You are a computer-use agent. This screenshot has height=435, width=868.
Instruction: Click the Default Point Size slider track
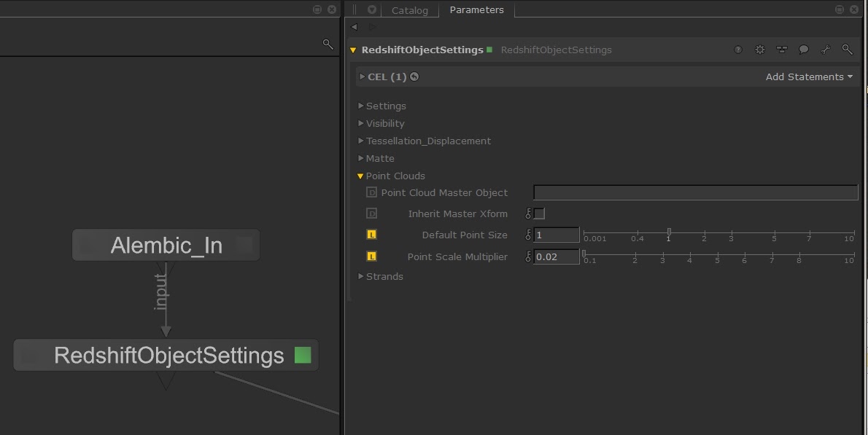(x=718, y=233)
